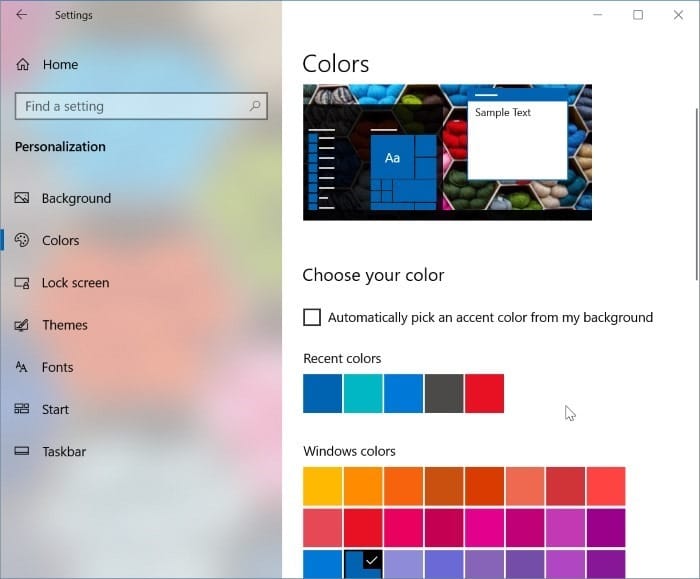700x579 pixels.
Task: Go to Lock screen settings
Action: click(75, 283)
